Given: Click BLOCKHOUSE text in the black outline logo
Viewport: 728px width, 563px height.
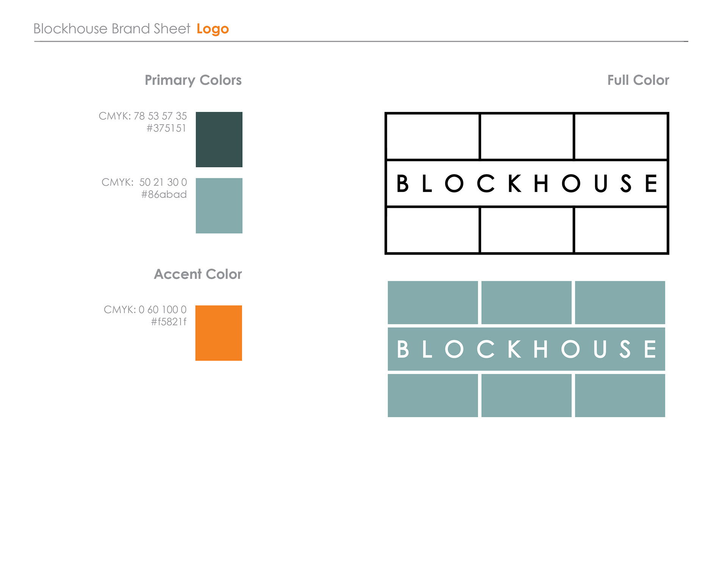Looking at the screenshot, I should click(526, 184).
